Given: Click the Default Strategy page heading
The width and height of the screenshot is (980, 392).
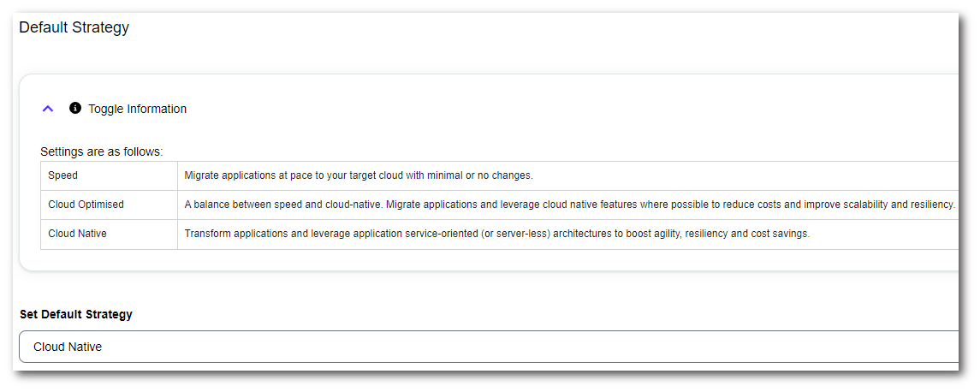Looking at the screenshot, I should (74, 27).
